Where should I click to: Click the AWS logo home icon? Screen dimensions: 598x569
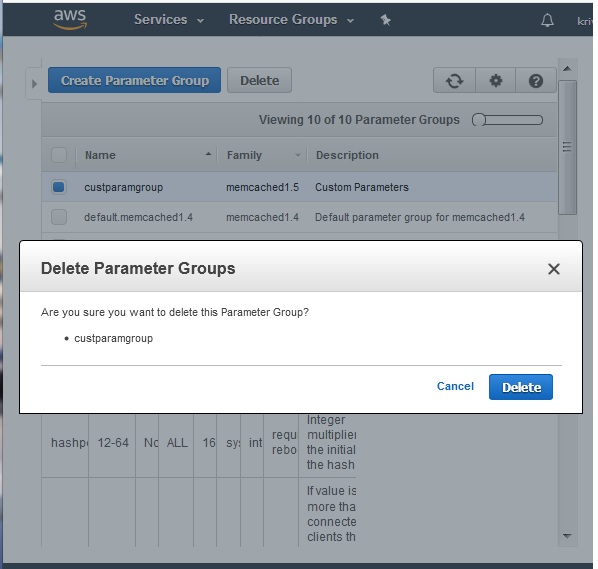point(70,19)
